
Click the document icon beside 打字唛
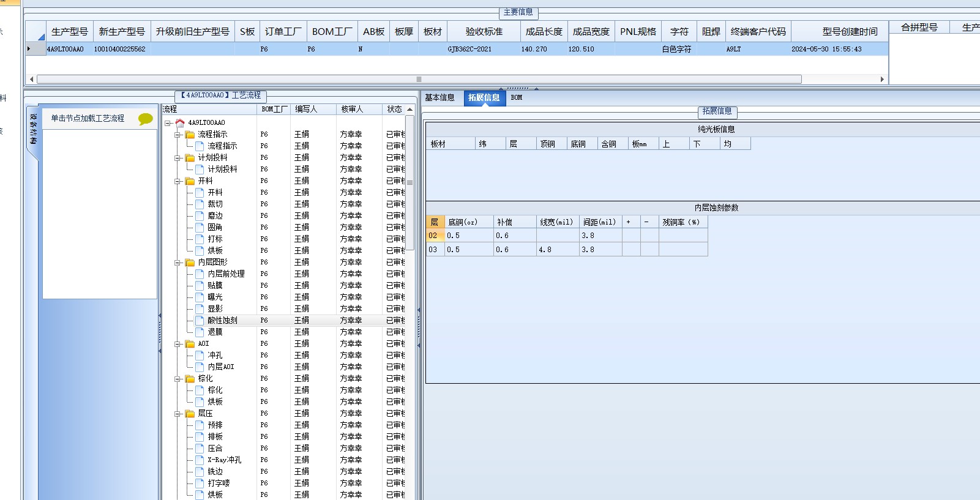[200, 483]
